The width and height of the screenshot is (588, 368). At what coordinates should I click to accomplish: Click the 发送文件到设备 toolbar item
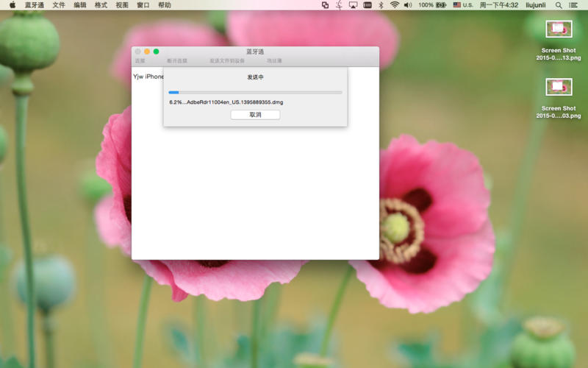click(226, 61)
